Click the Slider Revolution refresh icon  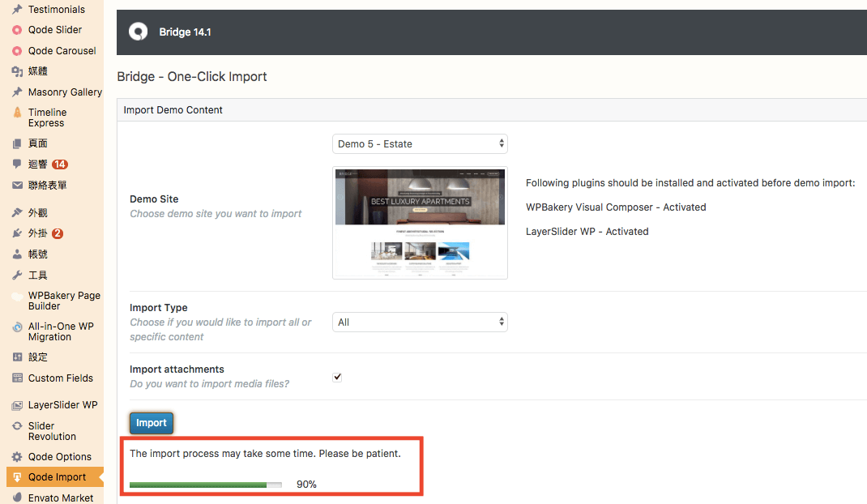tap(17, 426)
